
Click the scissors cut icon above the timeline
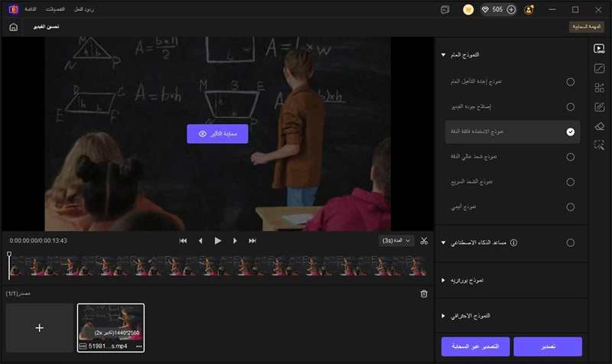pos(425,240)
